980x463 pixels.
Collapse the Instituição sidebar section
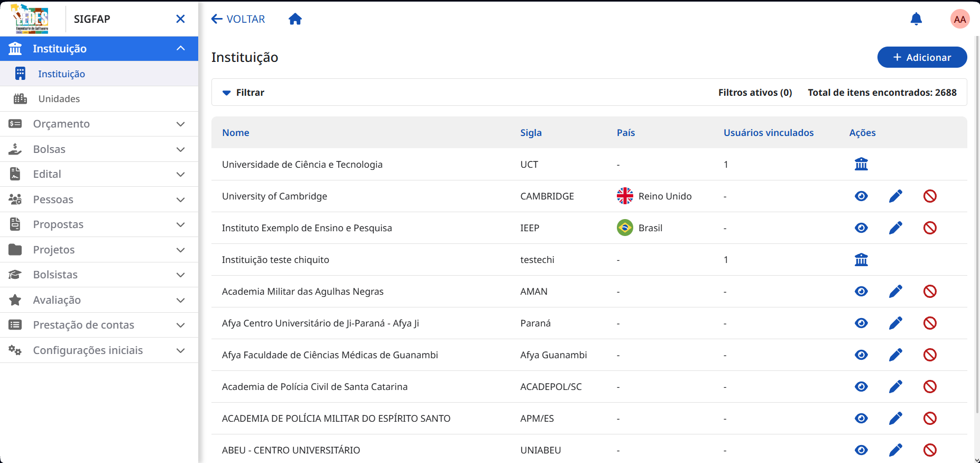pos(99,49)
